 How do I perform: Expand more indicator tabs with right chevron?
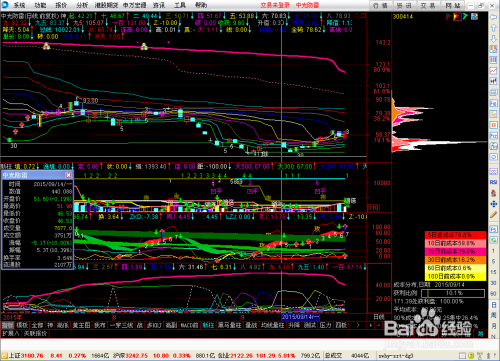click(x=358, y=325)
